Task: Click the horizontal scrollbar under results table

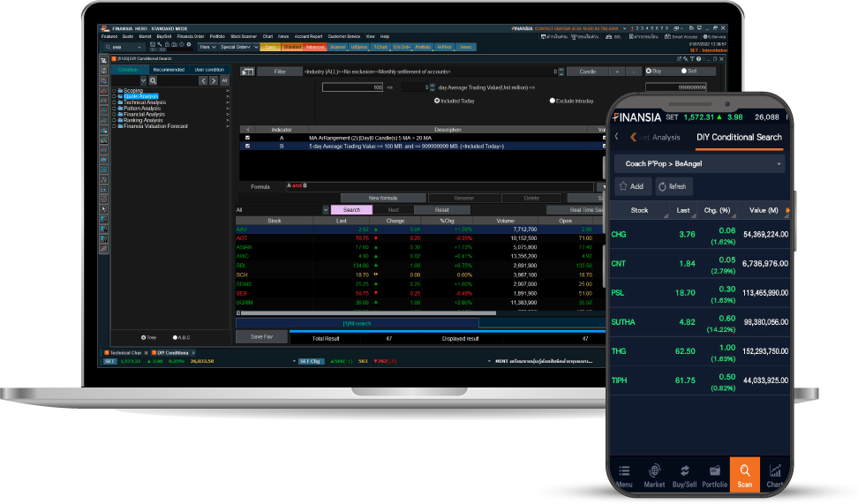Action: (368, 313)
